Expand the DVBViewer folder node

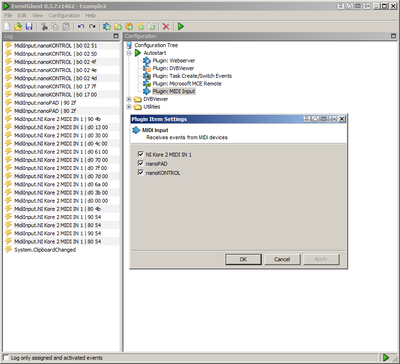pos(129,99)
